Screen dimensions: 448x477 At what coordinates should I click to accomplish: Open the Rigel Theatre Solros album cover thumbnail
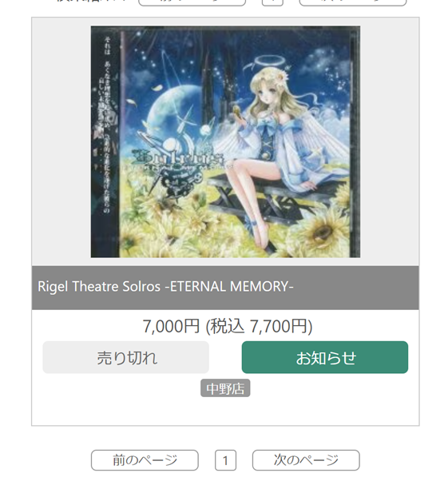225,141
